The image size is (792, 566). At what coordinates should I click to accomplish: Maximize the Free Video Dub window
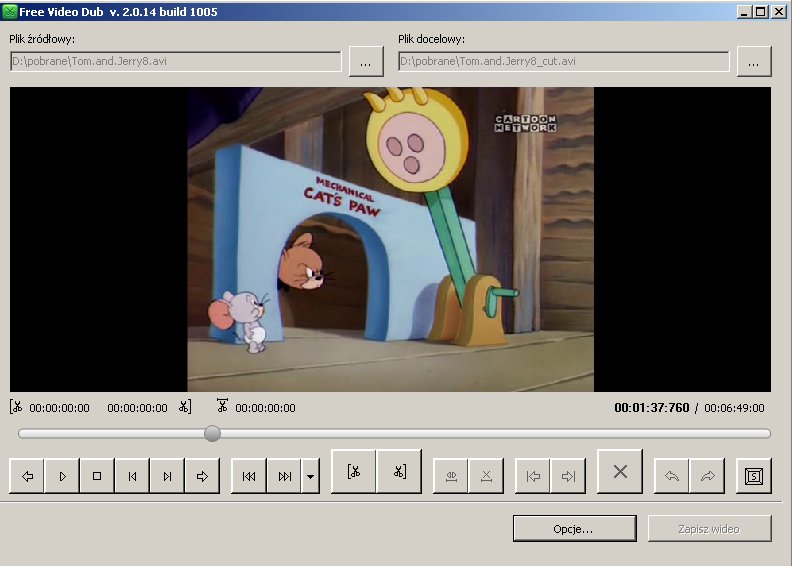(761, 12)
